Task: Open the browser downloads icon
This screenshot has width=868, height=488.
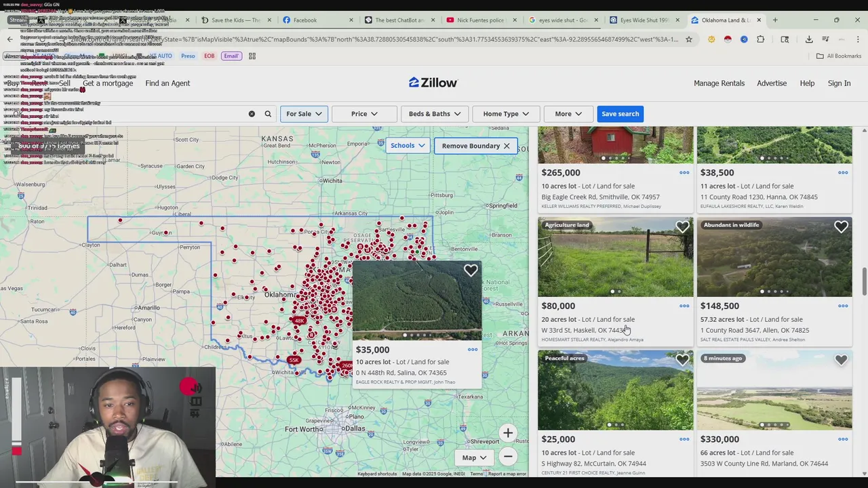Action: click(809, 39)
